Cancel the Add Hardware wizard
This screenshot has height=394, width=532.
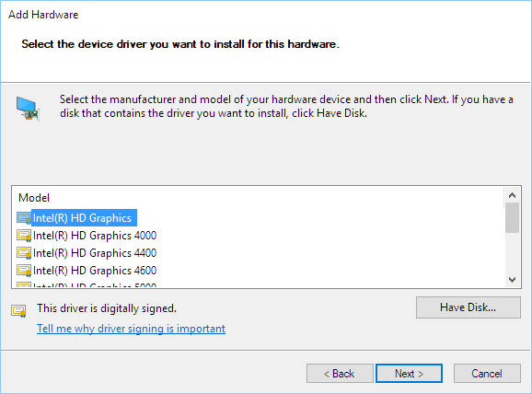(x=487, y=374)
